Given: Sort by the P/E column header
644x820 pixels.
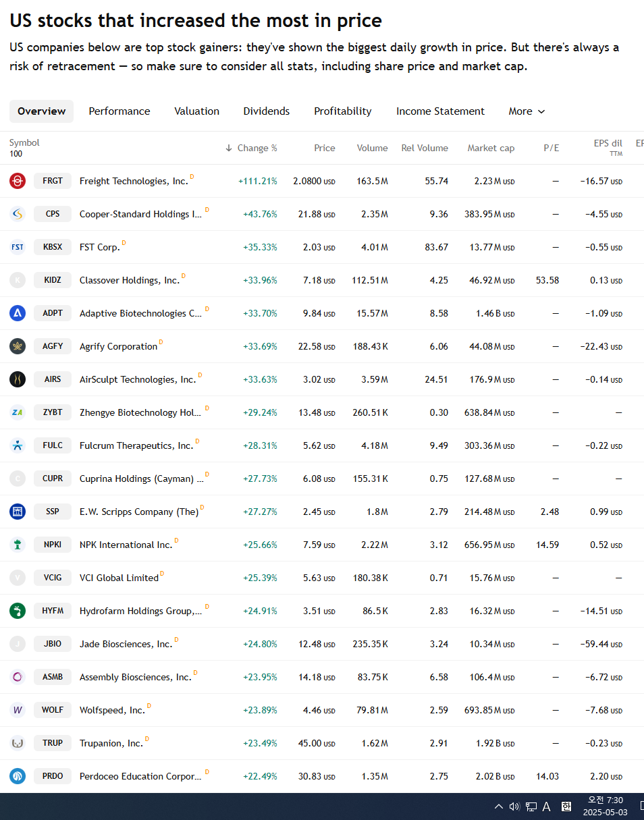Looking at the screenshot, I should pyautogui.click(x=552, y=148).
